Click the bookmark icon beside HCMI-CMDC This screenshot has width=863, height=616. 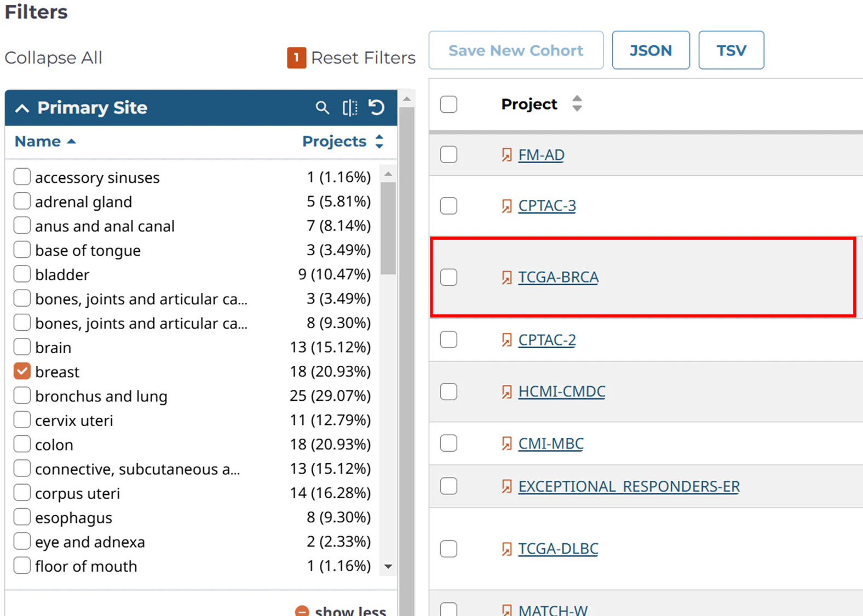point(507,392)
